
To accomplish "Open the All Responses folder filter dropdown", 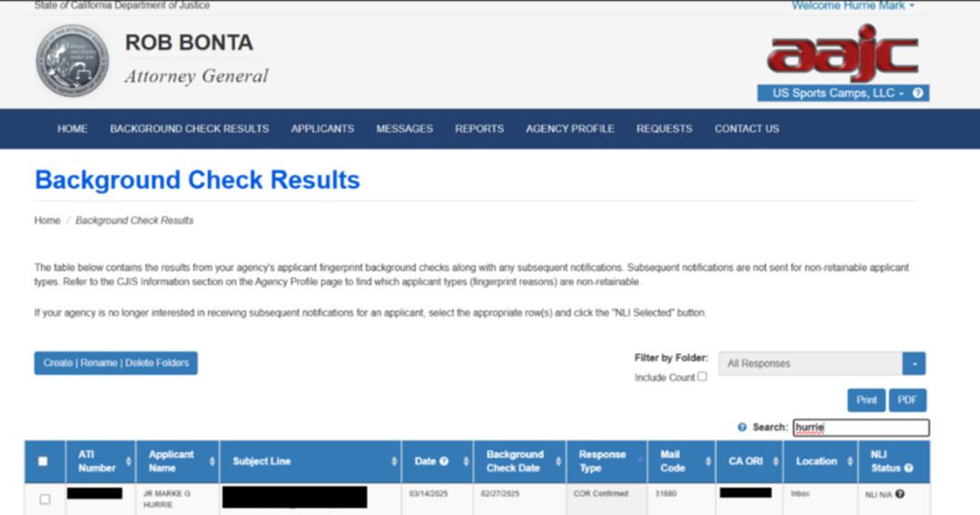I will tap(914, 363).
